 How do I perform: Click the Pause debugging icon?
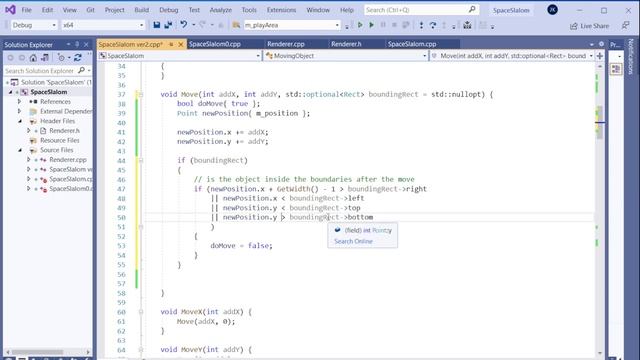coord(383,25)
